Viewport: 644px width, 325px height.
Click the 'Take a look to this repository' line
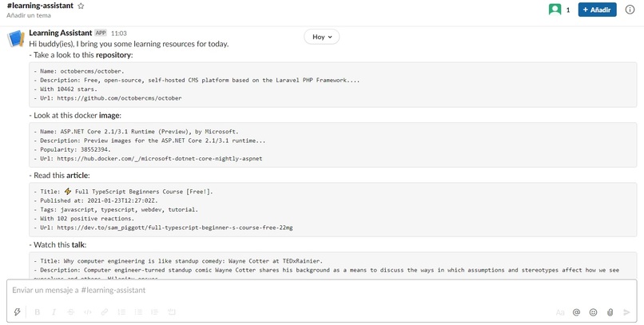[81, 55]
